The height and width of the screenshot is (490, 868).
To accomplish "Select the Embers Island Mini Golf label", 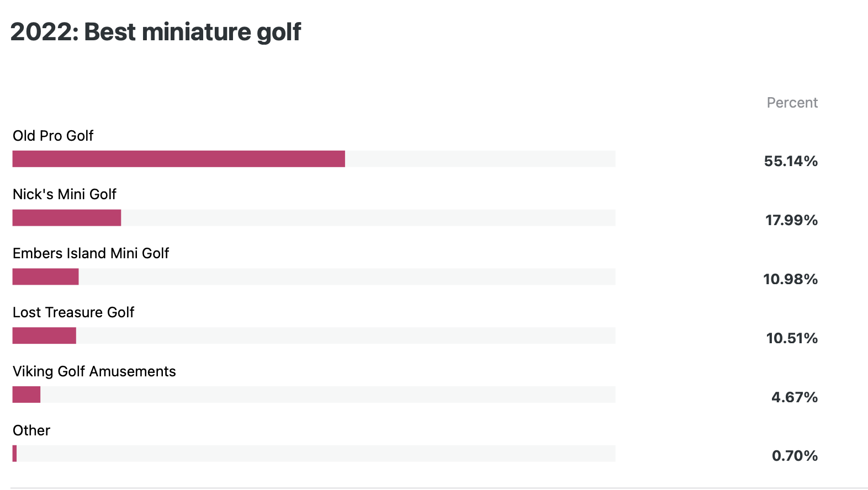I will pyautogui.click(x=91, y=253).
